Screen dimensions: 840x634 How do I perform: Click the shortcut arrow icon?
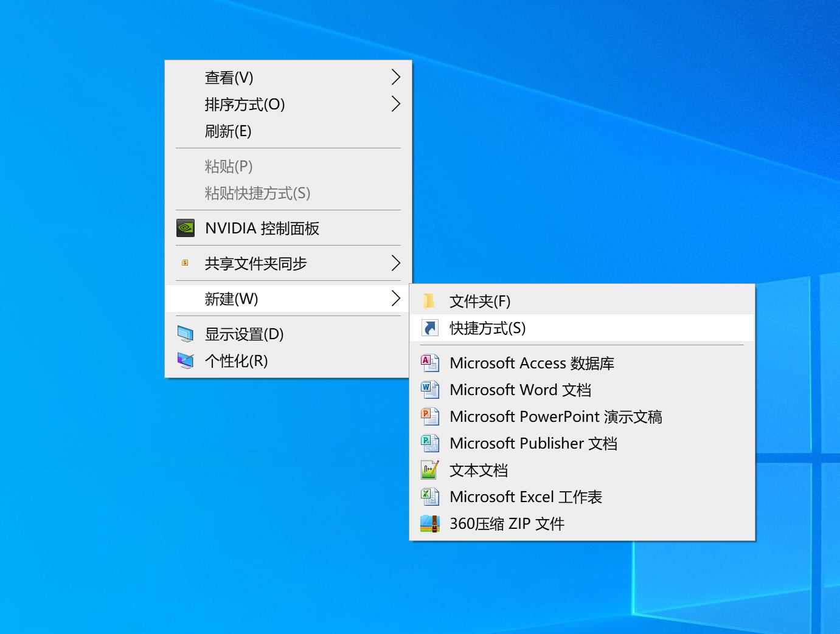(429, 328)
